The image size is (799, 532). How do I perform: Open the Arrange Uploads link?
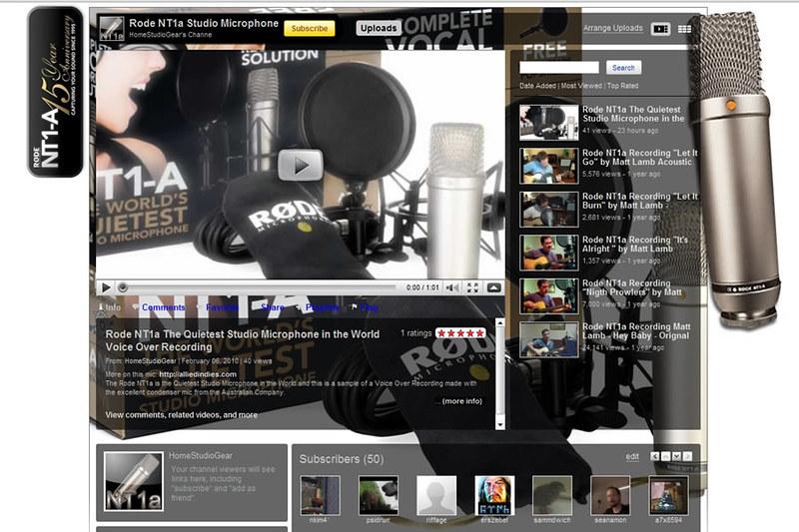(613, 28)
